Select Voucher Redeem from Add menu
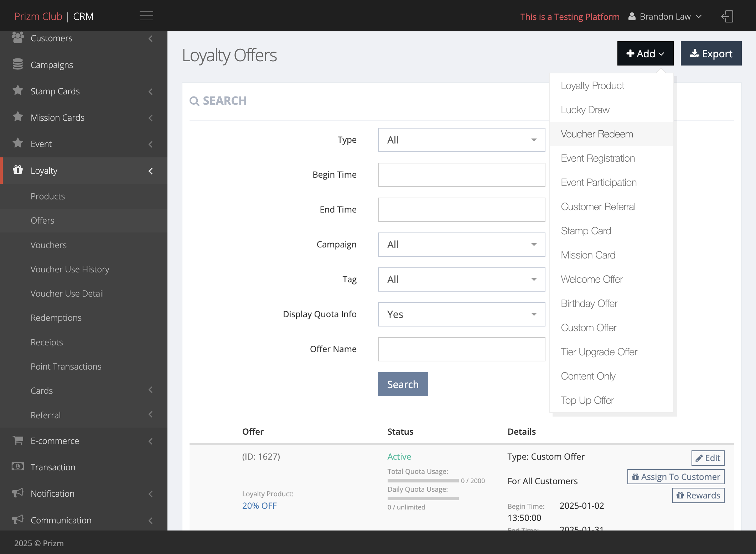This screenshot has width=756, height=554. click(611, 134)
